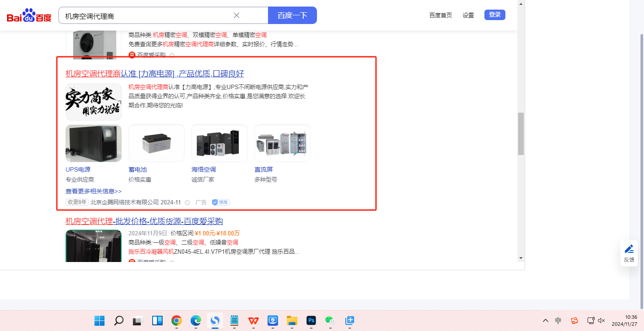Click the 收录8年 tag
This screenshot has height=331, width=644.
click(77, 202)
